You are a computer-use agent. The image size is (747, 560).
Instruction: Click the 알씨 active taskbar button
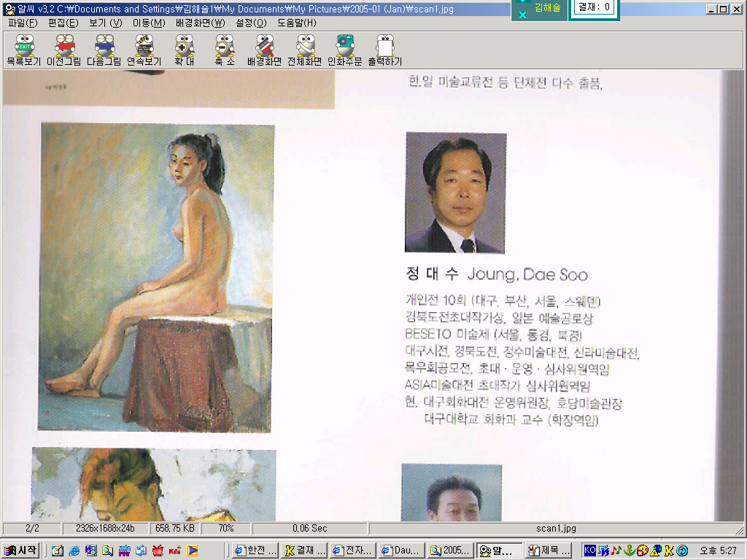(499, 551)
